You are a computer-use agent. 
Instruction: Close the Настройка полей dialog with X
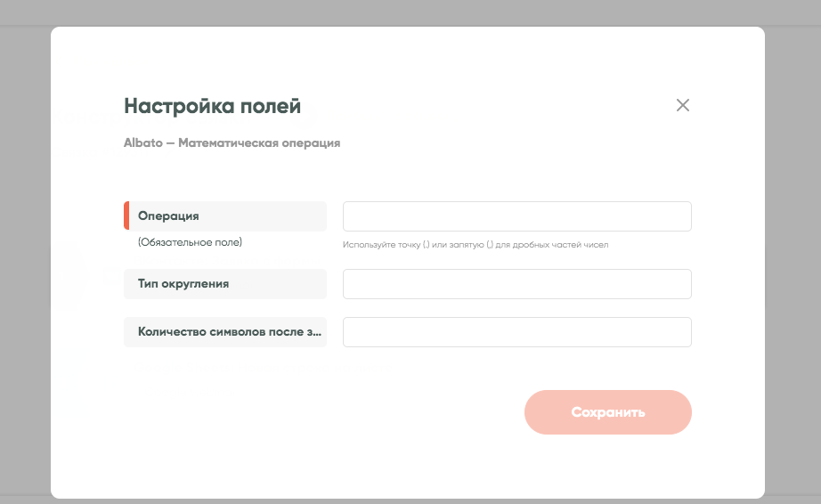click(x=683, y=105)
